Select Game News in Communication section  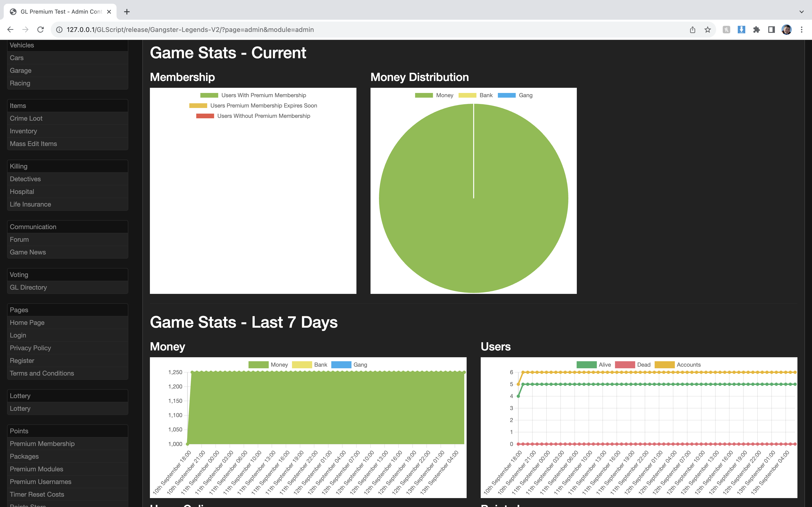(x=28, y=252)
